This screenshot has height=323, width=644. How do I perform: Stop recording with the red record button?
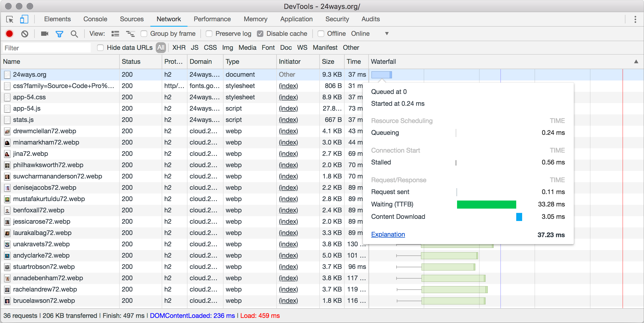(9, 34)
